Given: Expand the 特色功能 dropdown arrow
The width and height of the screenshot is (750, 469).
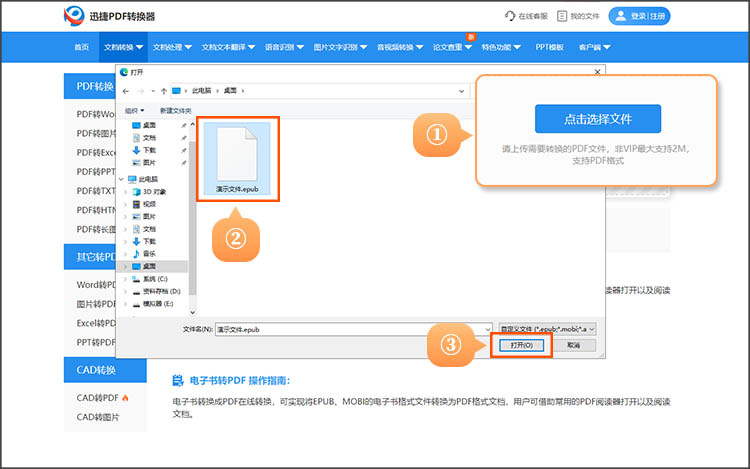Looking at the screenshot, I should click(x=517, y=47).
